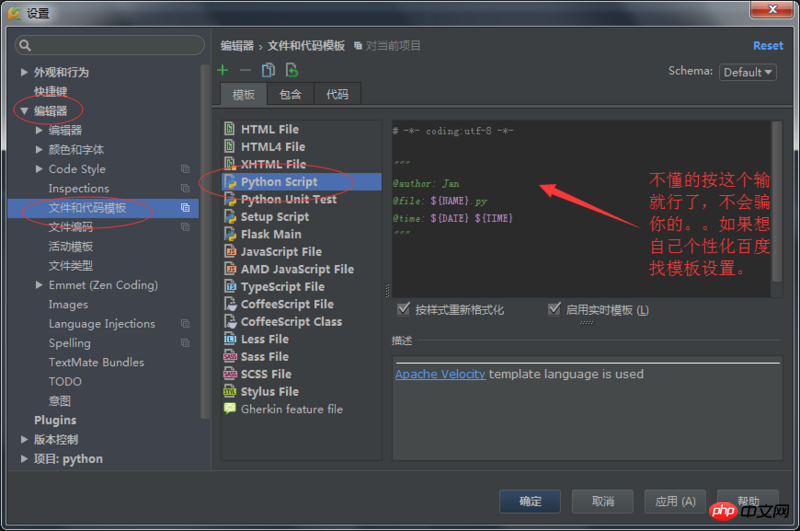Viewport: 800px width, 531px height.
Task: Toggle 启用实时模板 (L) checkbox
Action: click(554, 309)
